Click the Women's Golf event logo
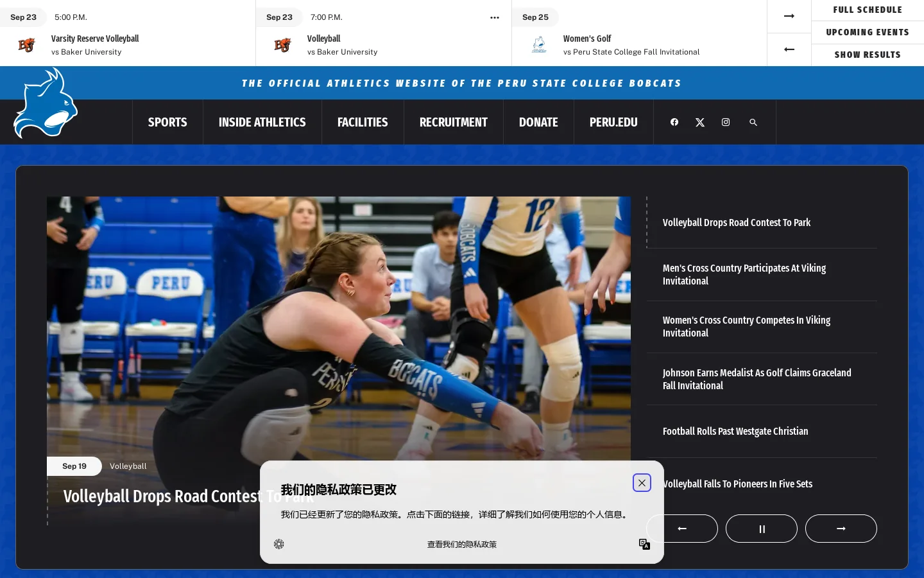This screenshot has height=578, width=924. (539, 45)
